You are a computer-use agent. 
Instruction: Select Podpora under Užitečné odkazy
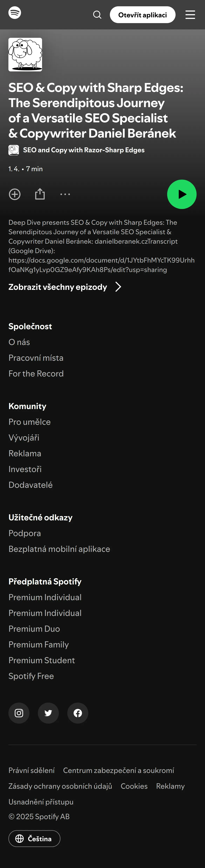coord(25,533)
